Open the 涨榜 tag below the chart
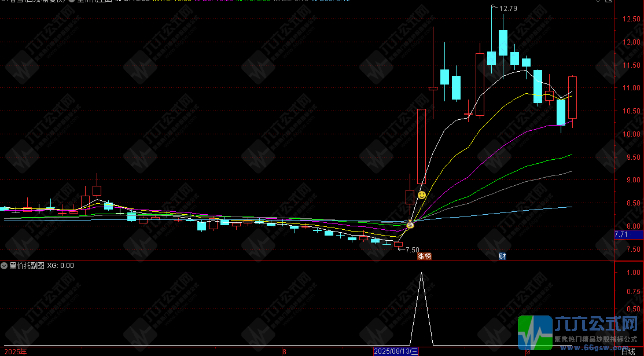 click(424, 256)
